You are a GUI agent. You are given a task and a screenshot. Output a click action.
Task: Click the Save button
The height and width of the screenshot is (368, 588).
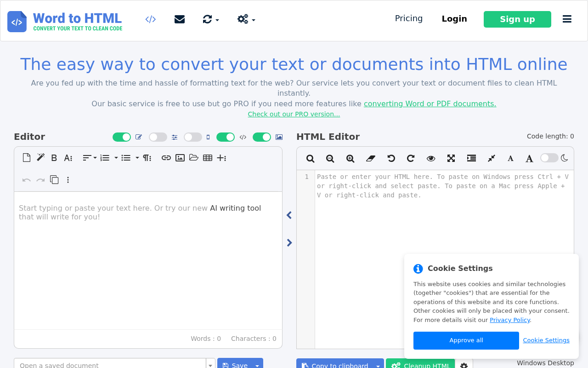[235, 363]
